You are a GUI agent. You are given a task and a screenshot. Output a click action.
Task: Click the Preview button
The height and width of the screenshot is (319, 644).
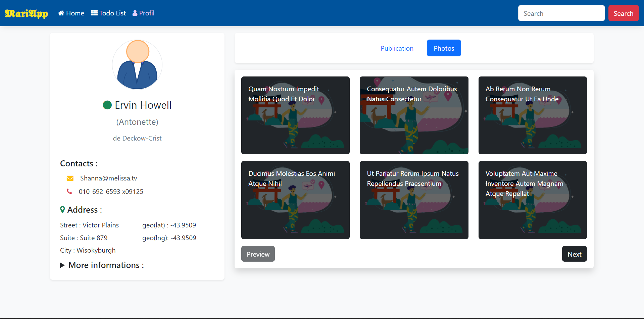tap(258, 254)
